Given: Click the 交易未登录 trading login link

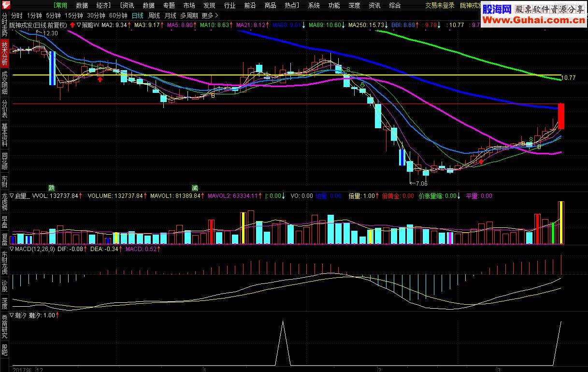Looking at the screenshot, I should [x=440, y=6].
